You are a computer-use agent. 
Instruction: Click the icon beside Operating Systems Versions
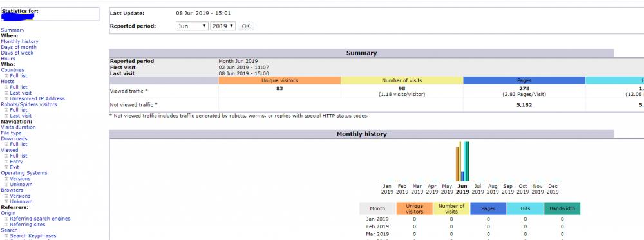click(x=6, y=179)
